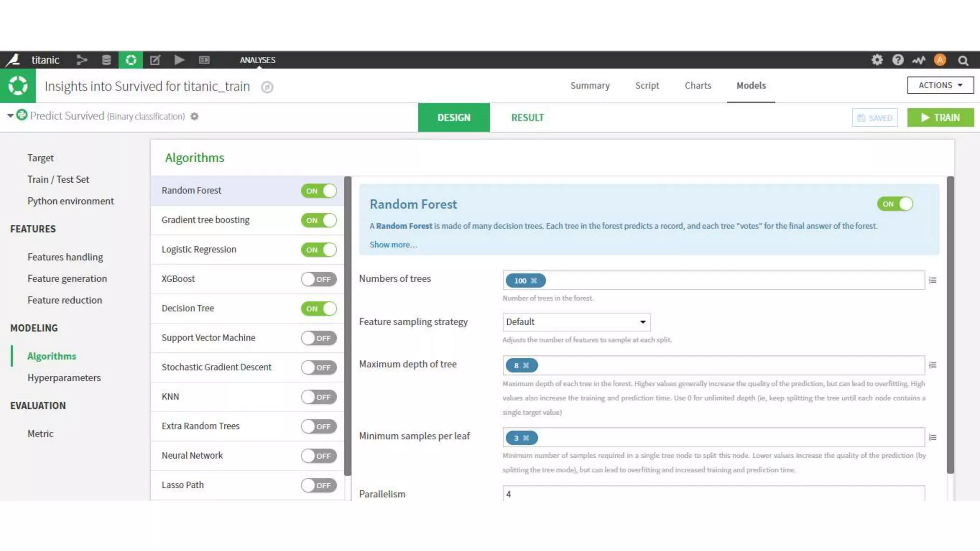The image size is (980, 551).
Task: Turn on the KNN algorithm toggle
Action: [x=319, y=397]
